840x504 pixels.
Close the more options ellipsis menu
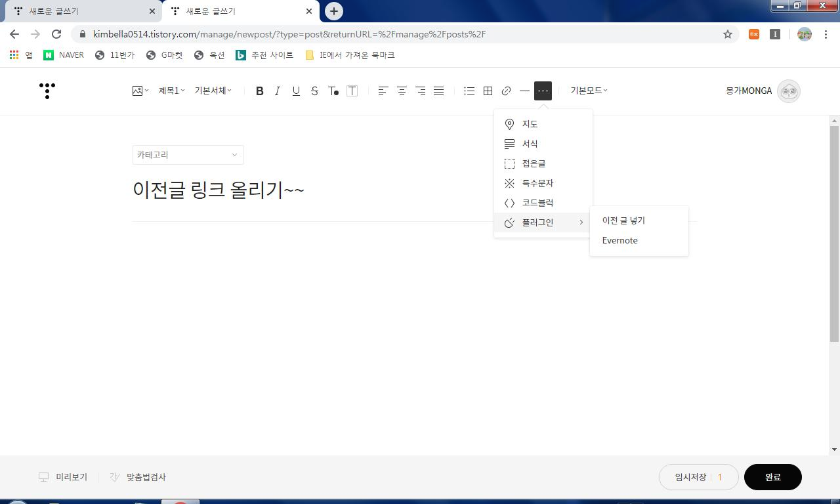click(543, 91)
